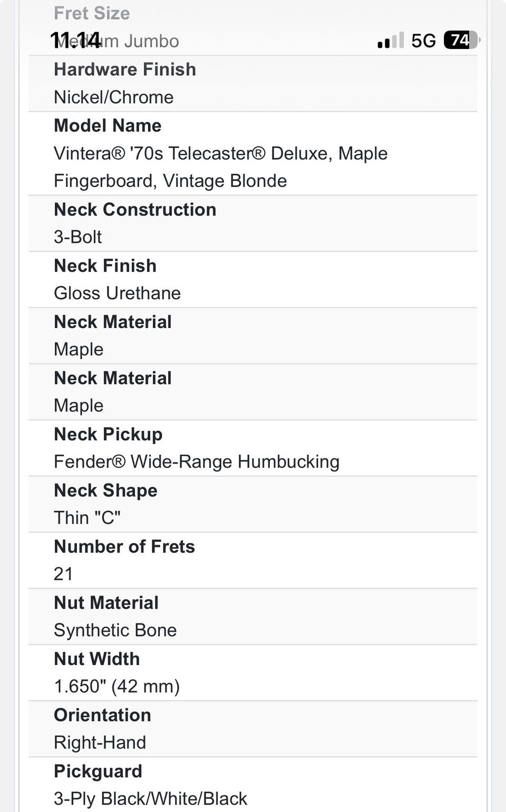Image resolution: width=506 pixels, height=812 pixels.
Task: Tap the cellular signal strength icon
Action: (391, 41)
